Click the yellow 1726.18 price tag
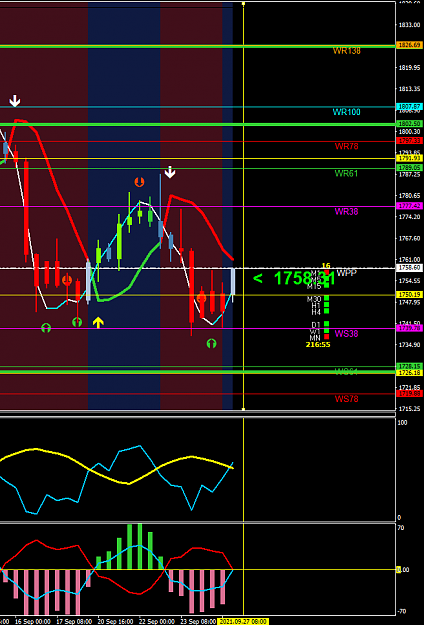This screenshot has height=625, width=424. coord(408,373)
